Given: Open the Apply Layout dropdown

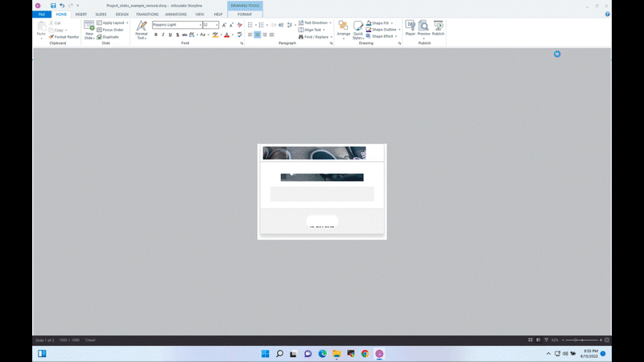Looking at the screenshot, I should point(113,23).
